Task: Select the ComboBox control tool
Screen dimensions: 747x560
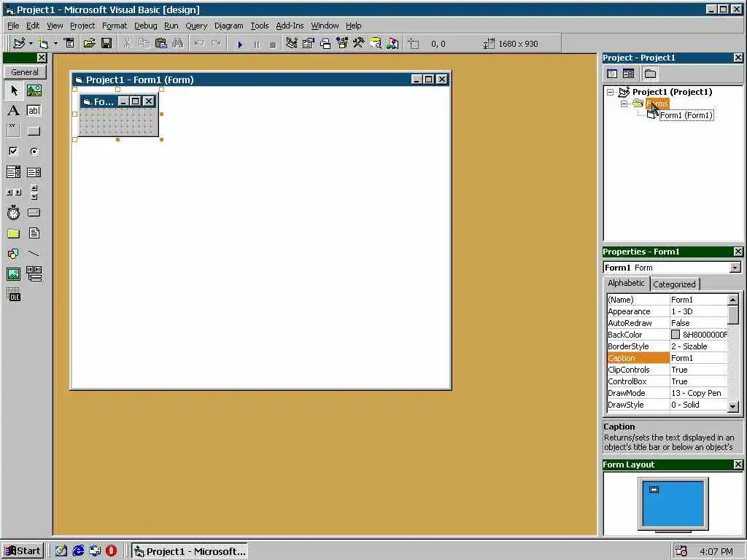Action: 14,172
